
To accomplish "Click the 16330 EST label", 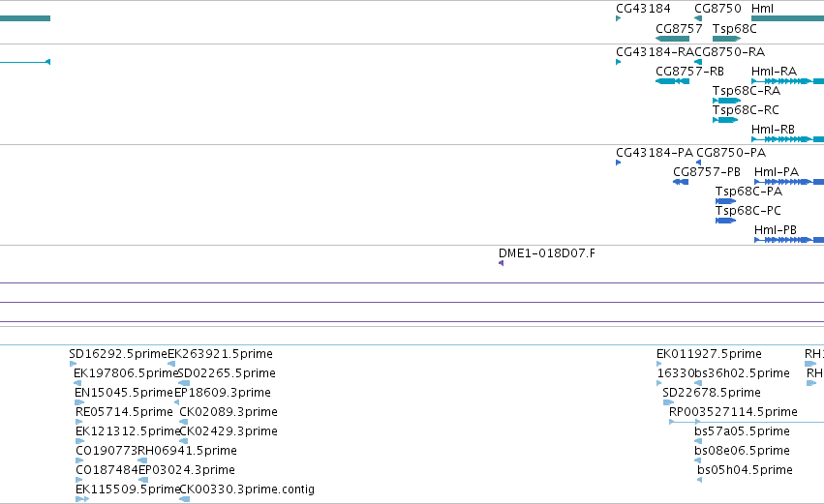I will (675, 373).
